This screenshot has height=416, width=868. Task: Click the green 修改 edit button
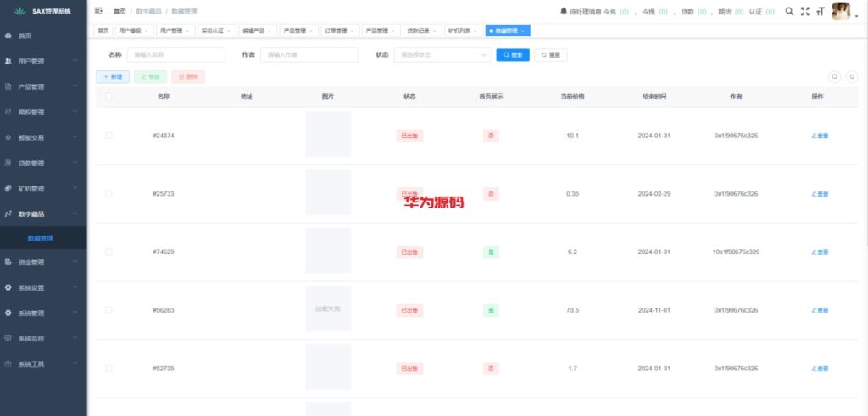pos(150,77)
